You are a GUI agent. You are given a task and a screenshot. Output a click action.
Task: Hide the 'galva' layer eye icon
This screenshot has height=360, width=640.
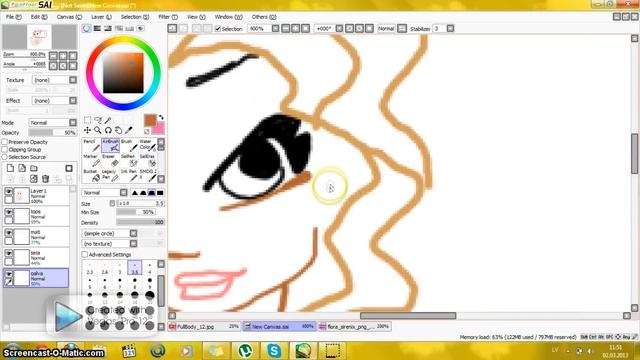click(9, 274)
